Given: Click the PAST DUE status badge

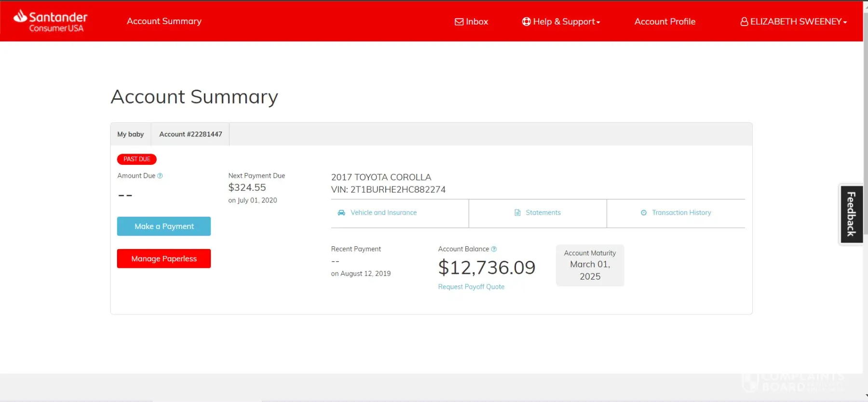Looking at the screenshot, I should pyautogui.click(x=137, y=159).
